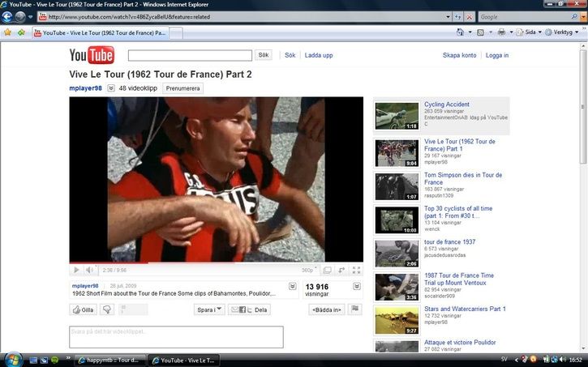Viewport: 588px width, 367px height.
Task: Open the Logga in link
Action: coord(497,55)
